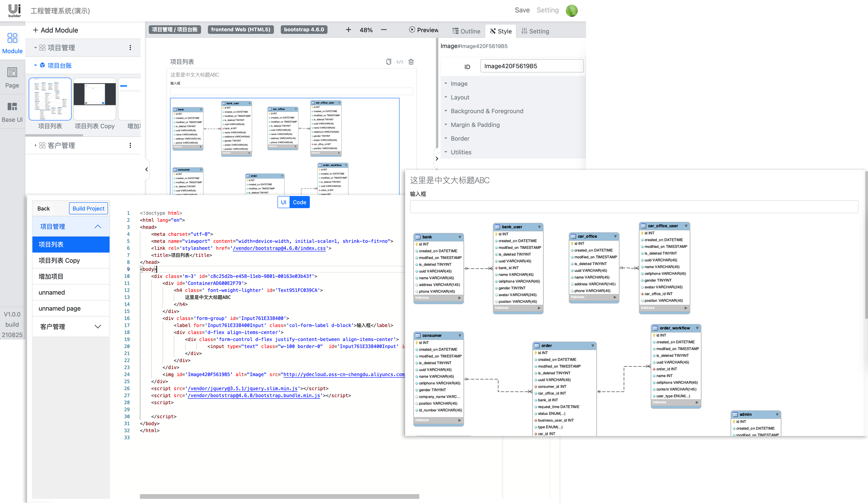The width and height of the screenshot is (868, 503).
Task: Click the UI builder logo
Action: click(15, 10)
